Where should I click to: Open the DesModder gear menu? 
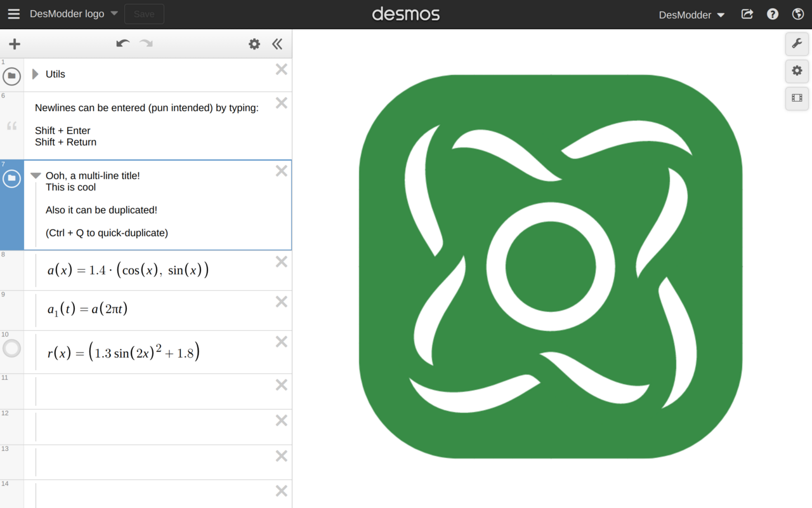click(797, 71)
